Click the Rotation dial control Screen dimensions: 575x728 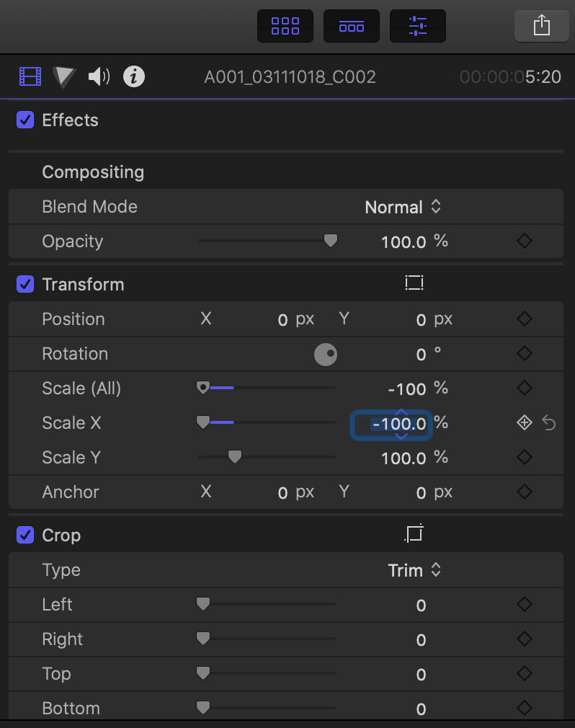[326, 354]
